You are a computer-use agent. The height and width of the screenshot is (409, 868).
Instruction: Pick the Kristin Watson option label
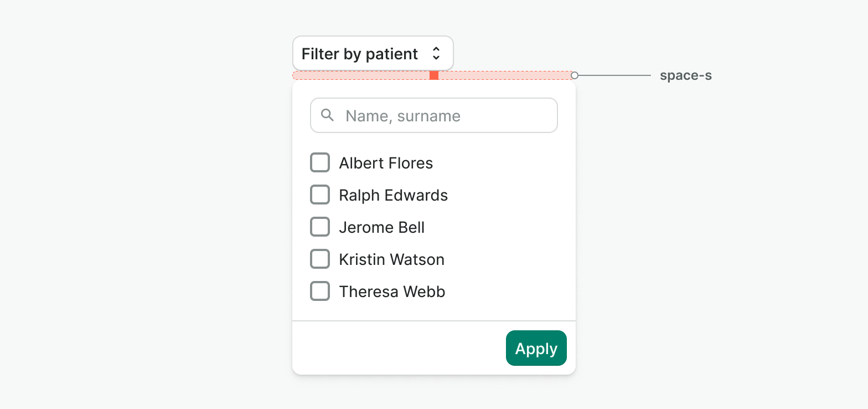391,259
